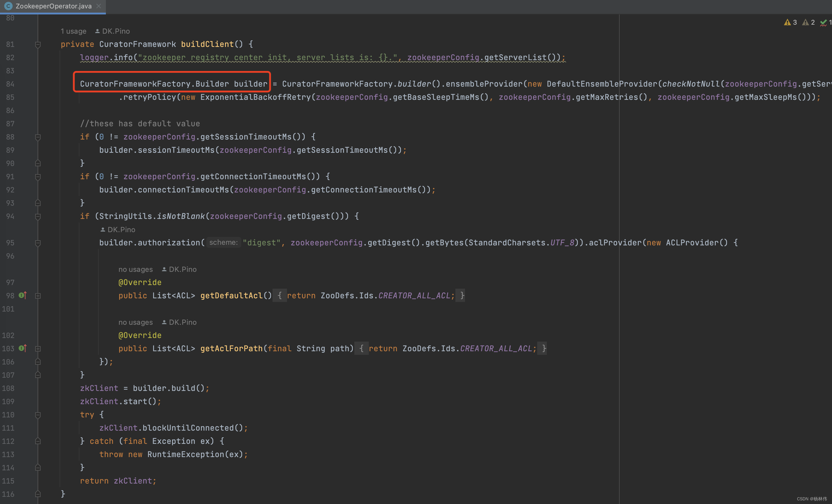Click 'builder.build()' on line 108

point(169,388)
